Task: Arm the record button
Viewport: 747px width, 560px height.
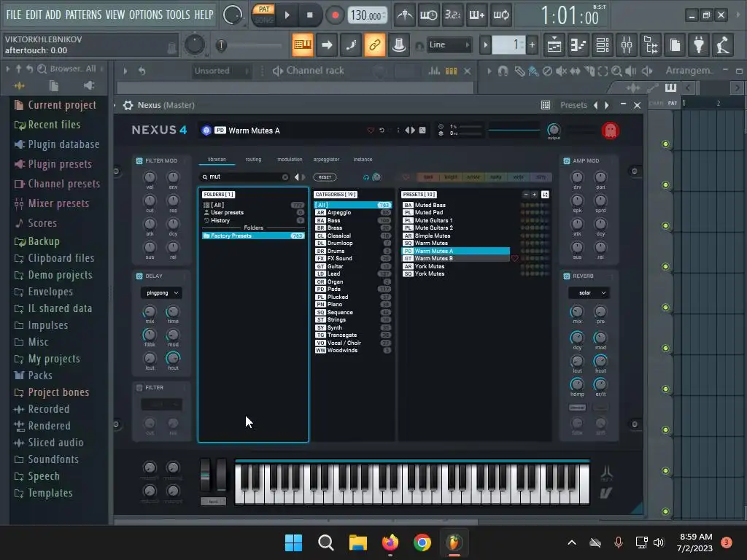Action: pos(335,15)
